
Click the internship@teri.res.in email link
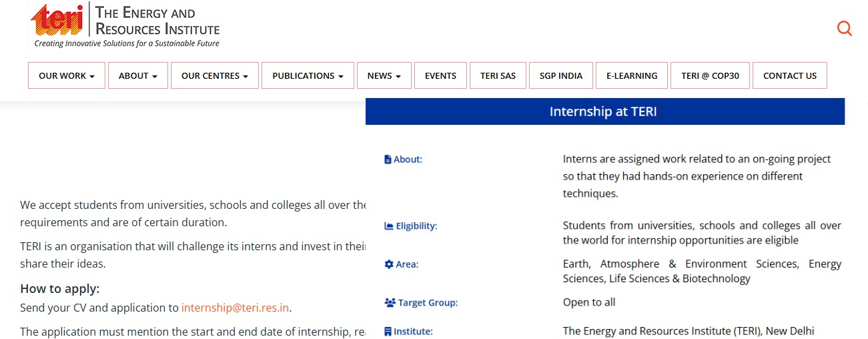pyautogui.click(x=235, y=308)
